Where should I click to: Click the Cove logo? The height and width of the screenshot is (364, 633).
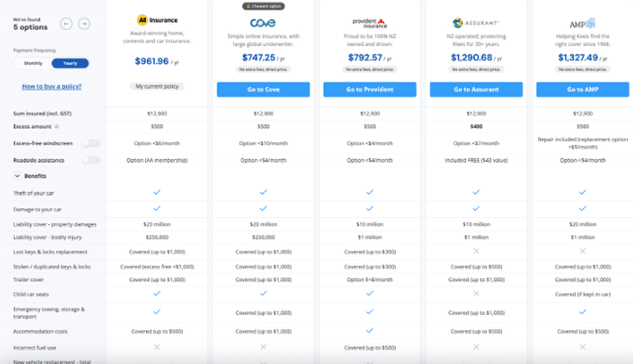click(x=263, y=23)
